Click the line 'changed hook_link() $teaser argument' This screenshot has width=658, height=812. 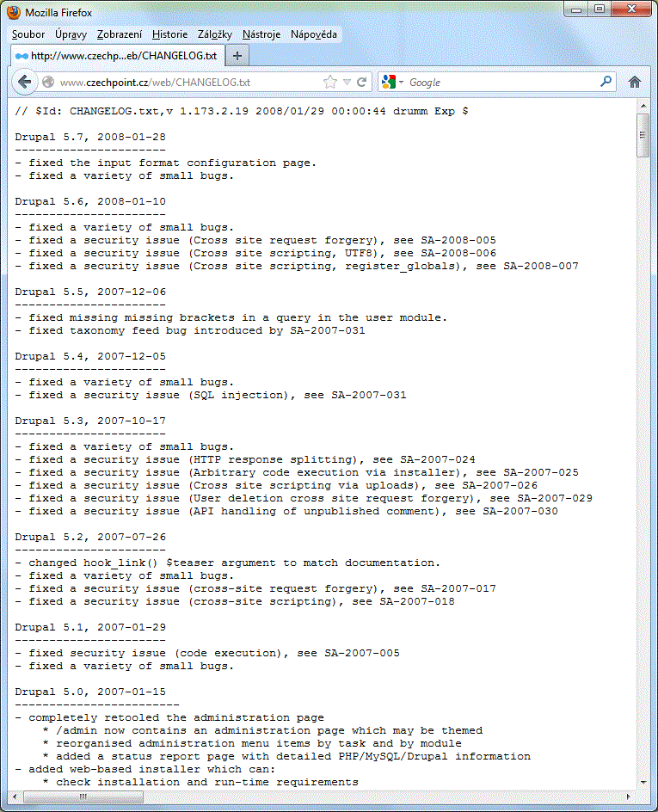click(227, 563)
